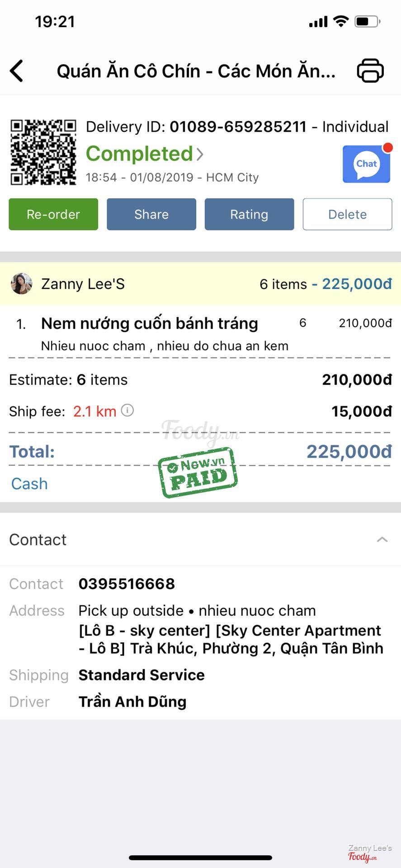Screen dimensions: 401x868
Task: Tap Zanny Lee'S profile avatar
Action: point(21,284)
